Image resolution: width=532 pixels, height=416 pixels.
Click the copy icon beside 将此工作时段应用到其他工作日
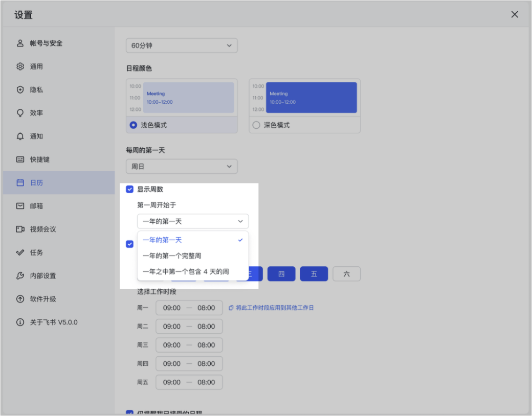coord(231,308)
